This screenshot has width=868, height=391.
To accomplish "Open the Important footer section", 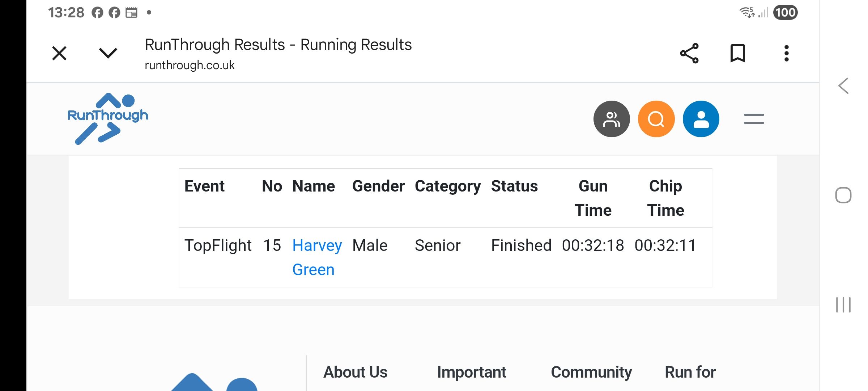I will coord(472,372).
